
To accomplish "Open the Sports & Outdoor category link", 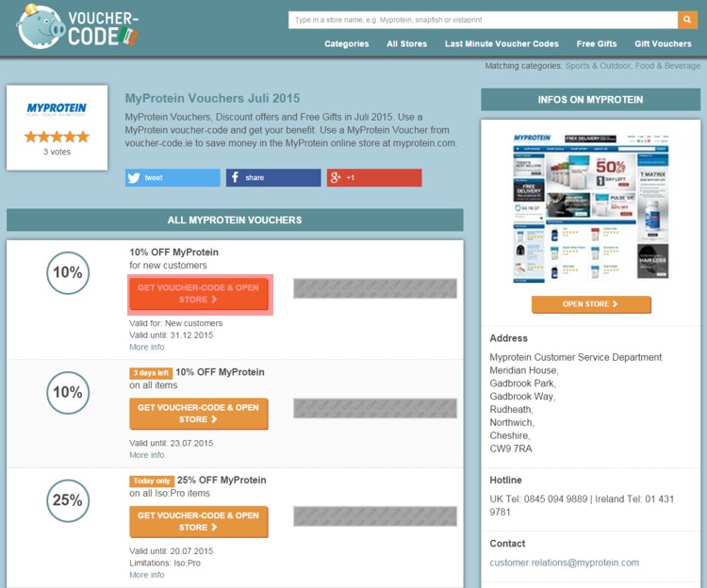I will click(598, 66).
